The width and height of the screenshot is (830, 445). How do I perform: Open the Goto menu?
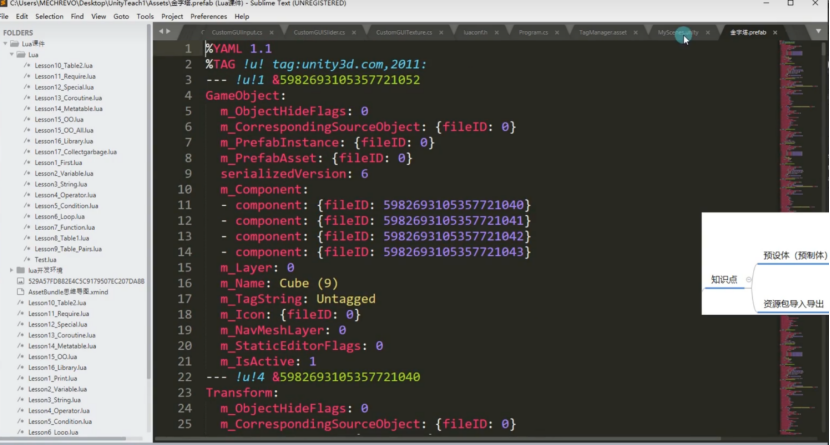121,16
